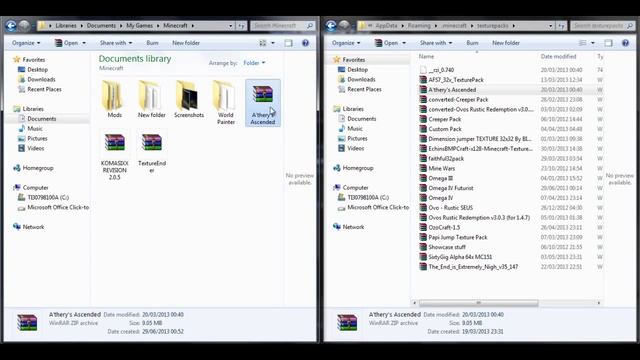Open the World Painter folder
The width and height of the screenshot is (640, 360).
[x=226, y=102]
